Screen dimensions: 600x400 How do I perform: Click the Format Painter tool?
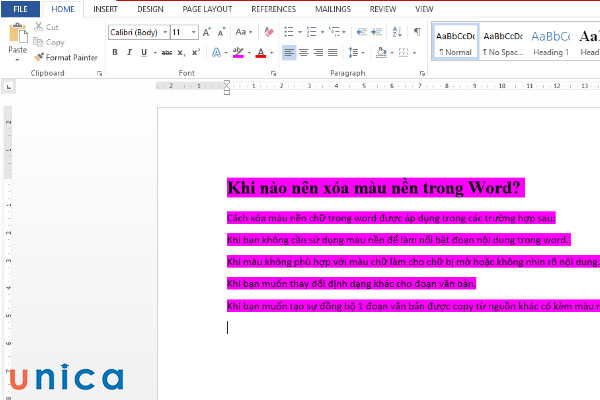pyautogui.click(x=66, y=57)
